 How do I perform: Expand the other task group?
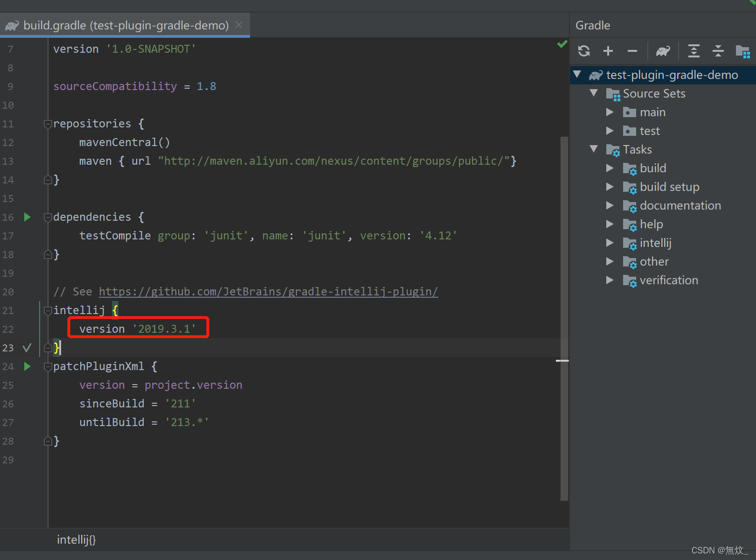tap(610, 261)
